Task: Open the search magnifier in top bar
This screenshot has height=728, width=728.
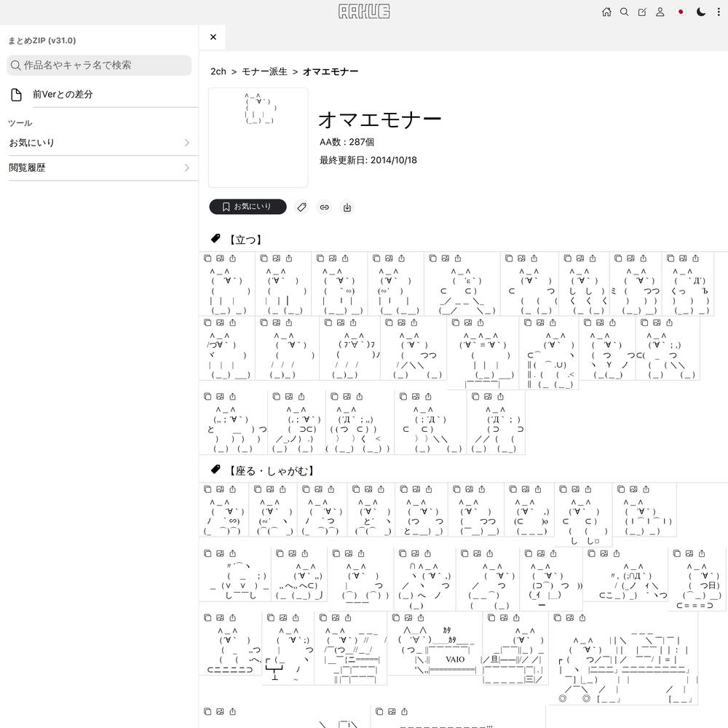Action: 625,12
